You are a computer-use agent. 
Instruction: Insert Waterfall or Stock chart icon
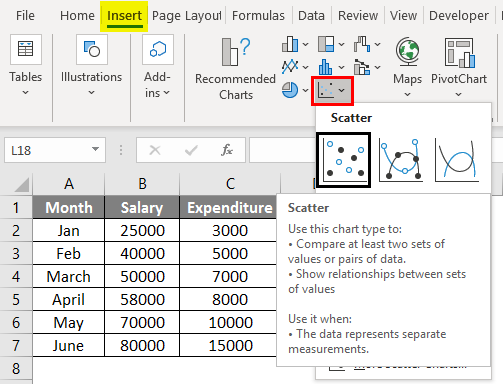pos(362,44)
